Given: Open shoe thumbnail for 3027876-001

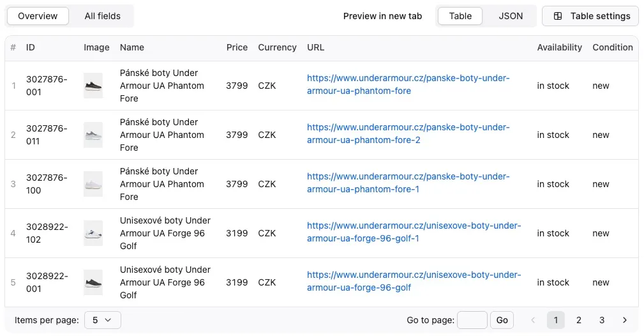Looking at the screenshot, I should (93, 86).
